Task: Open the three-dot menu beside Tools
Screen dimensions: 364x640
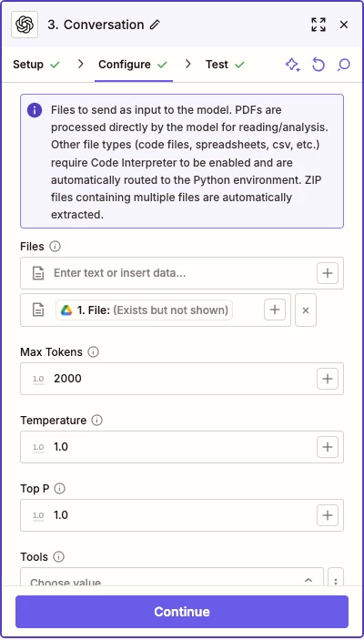Action: pyautogui.click(x=336, y=577)
